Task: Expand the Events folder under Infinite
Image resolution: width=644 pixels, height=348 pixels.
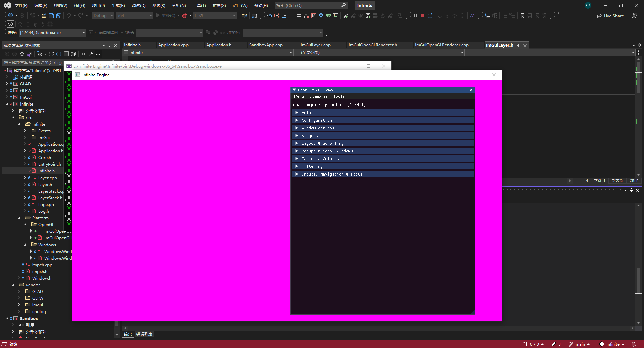Action: [x=25, y=131]
